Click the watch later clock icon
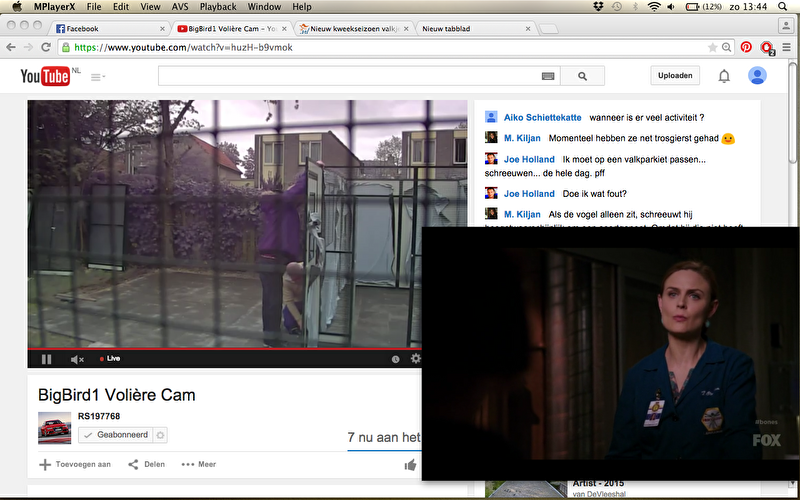The height and width of the screenshot is (500, 800). (395, 359)
